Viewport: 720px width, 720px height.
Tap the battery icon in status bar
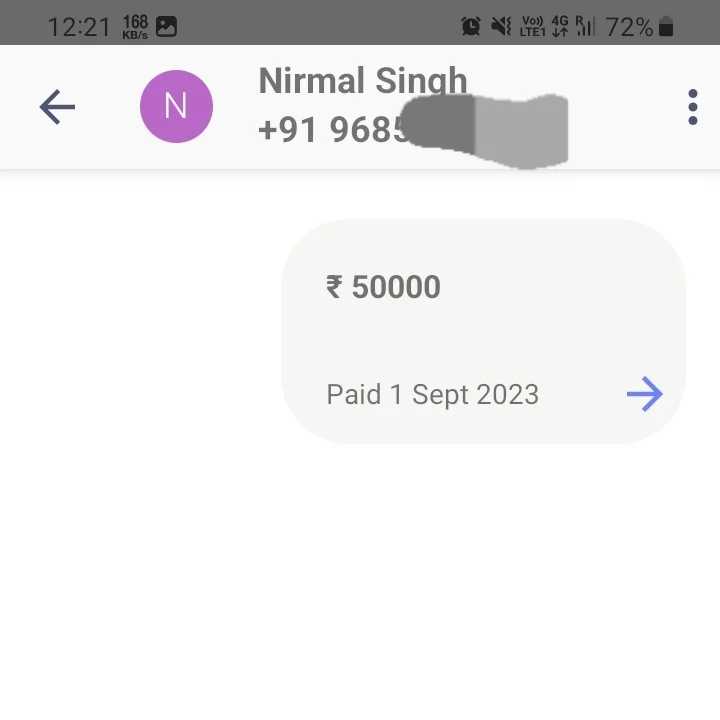click(666, 26)
